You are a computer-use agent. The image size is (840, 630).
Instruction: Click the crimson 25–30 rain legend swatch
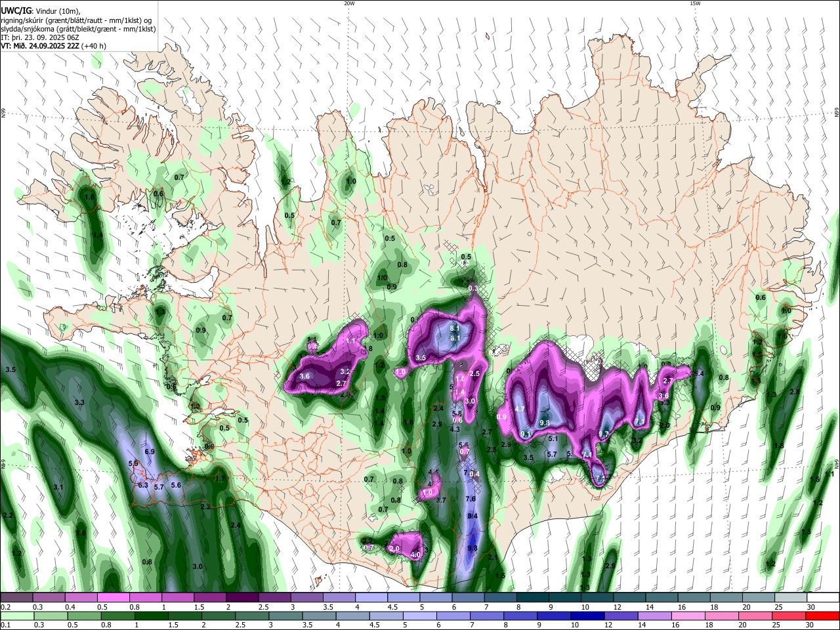tap(789, 616)
